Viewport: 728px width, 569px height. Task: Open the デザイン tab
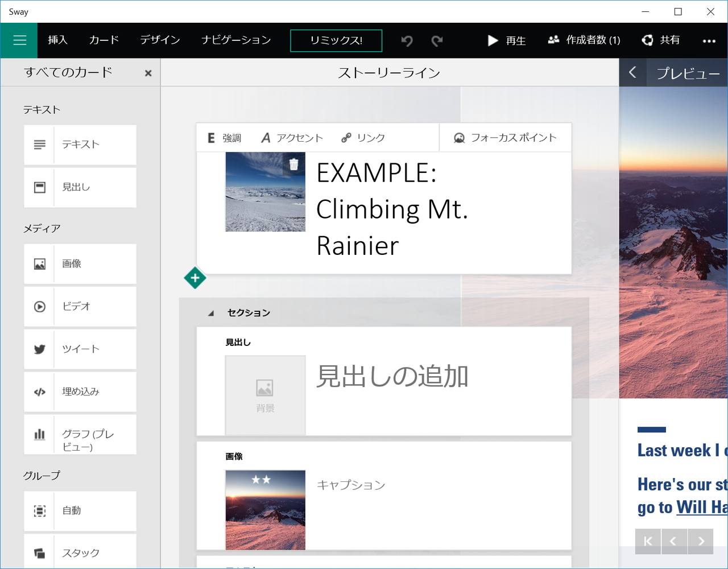[x=160, y=40]
